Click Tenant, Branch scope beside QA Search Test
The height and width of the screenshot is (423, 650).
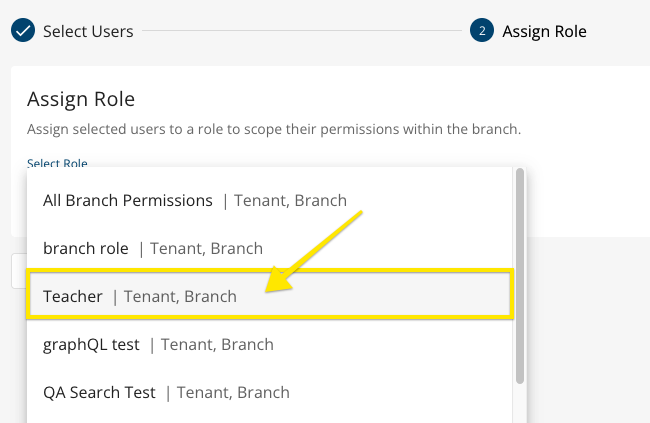tap(233, 393)
